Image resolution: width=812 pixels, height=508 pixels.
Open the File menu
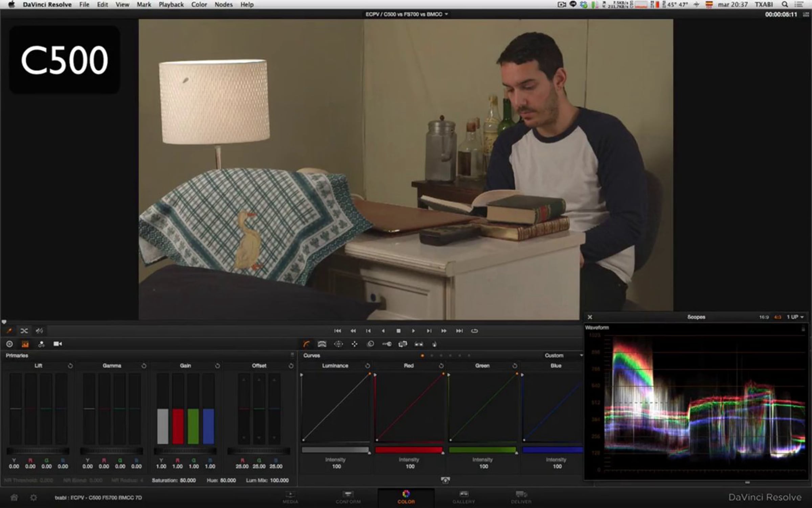[x=84, y=4]
